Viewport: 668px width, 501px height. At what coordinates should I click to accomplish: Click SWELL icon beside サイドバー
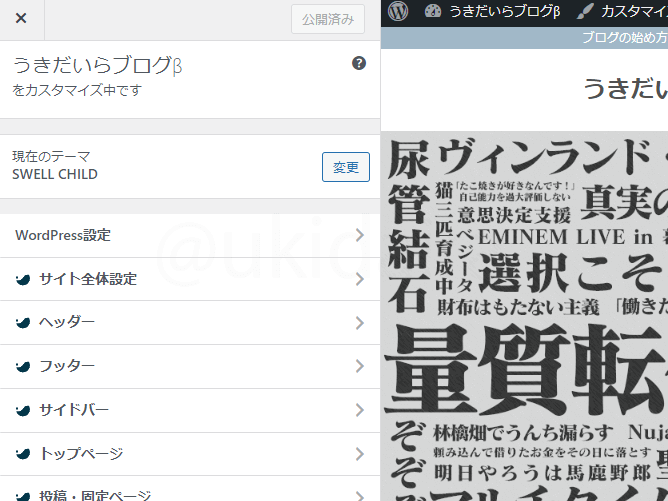click(23, 410)
